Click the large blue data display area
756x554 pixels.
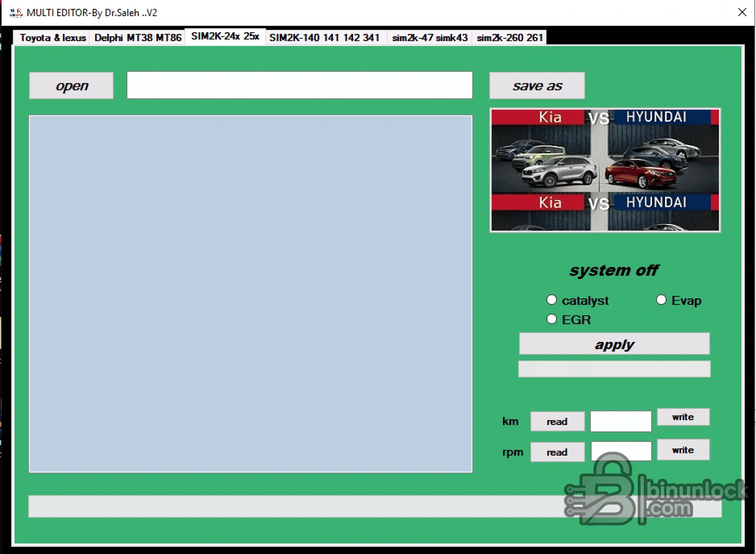click(x=251, y=294)
